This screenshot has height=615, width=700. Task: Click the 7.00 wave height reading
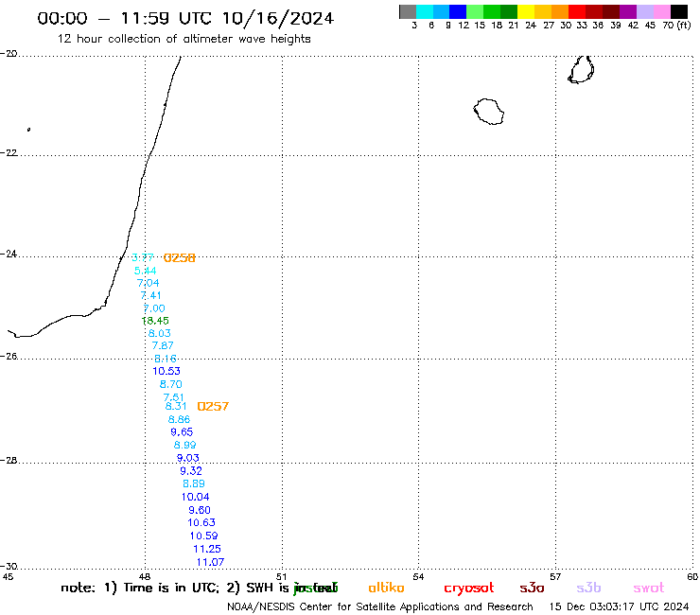(x=154, y=308)
